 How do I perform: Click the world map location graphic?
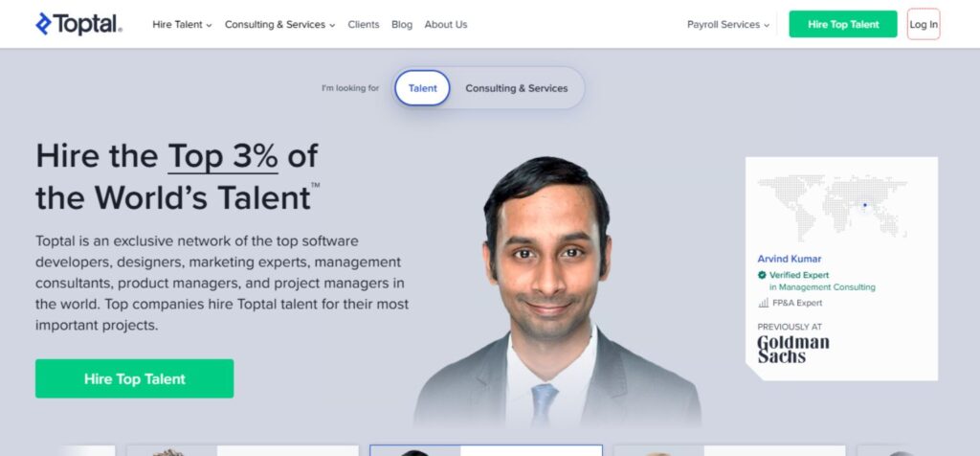(833, 207)
